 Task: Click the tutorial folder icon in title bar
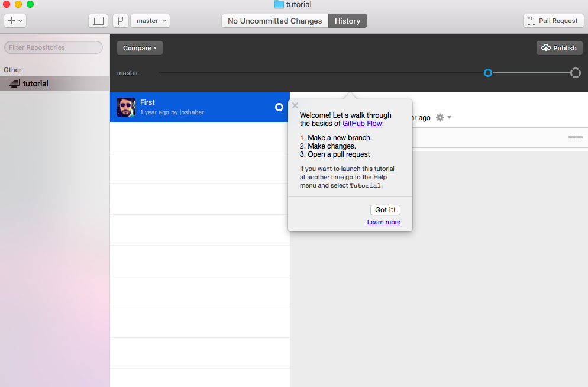point(279,5)
